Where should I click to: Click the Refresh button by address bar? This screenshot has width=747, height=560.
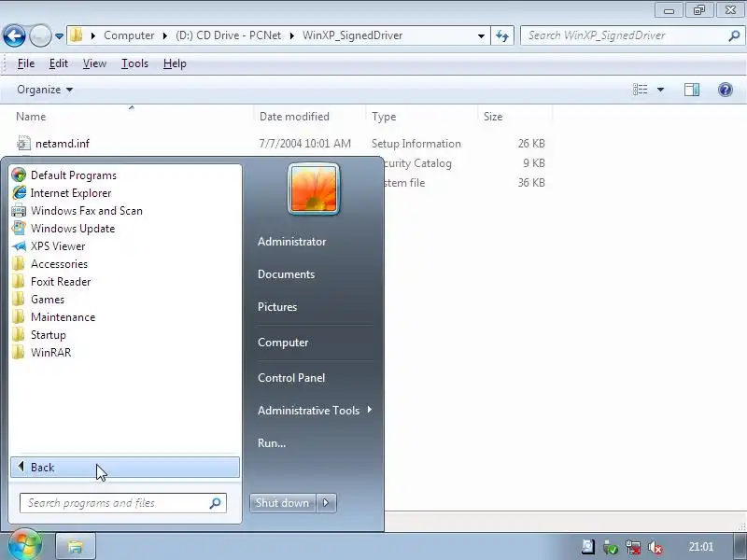[x=502, y=35]
